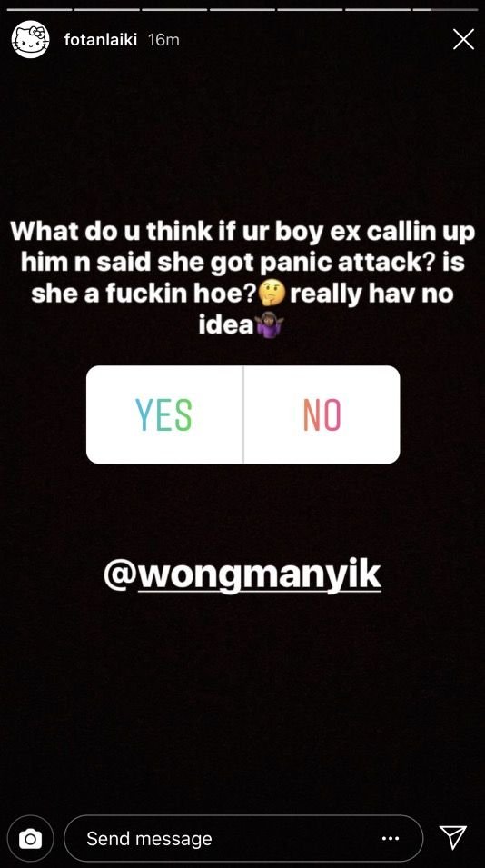Jump to fourth story progress segment

tap(242, 9)
